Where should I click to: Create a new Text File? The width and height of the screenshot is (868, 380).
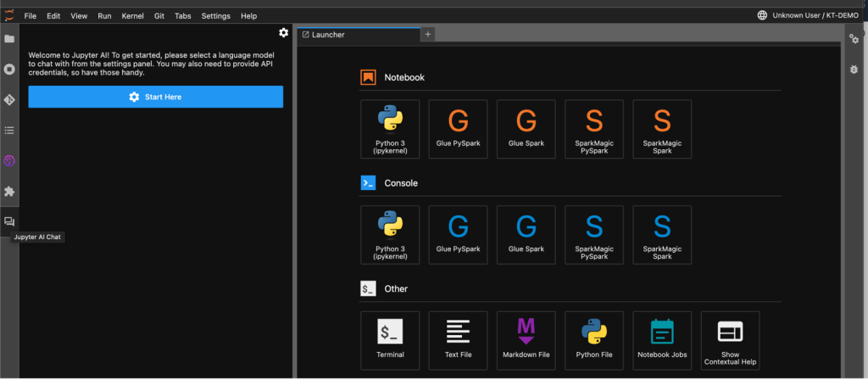pyautogui.click(x=458, y=341)
